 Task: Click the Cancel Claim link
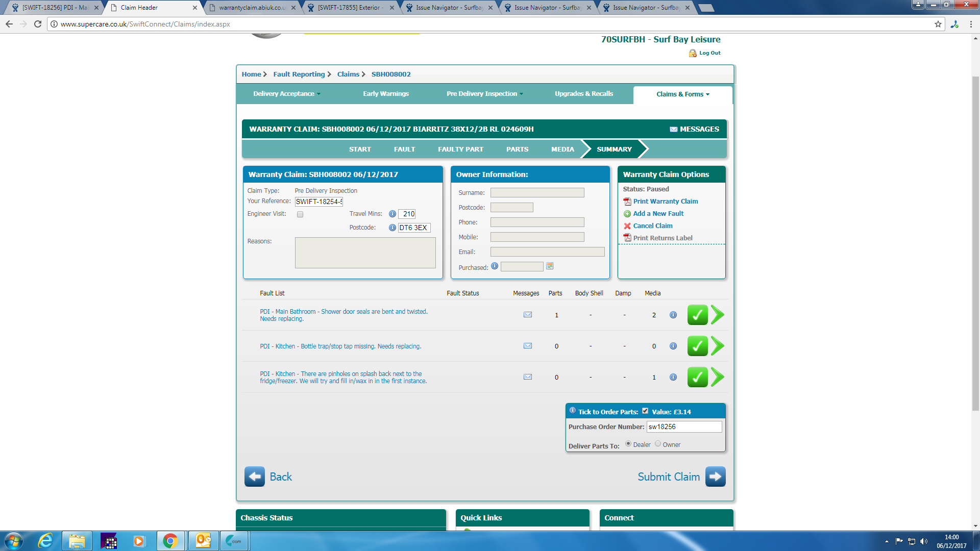pos(652,226)
